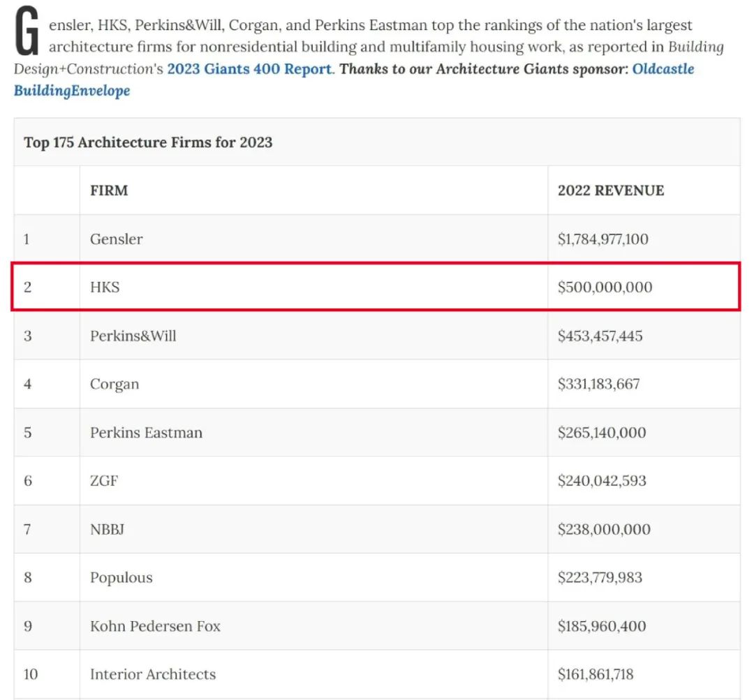This screenshot has width=754, height=700.
Task: Click rank number 6 beside ZGF
Action: pyautogui.click(x=28, y=481)
